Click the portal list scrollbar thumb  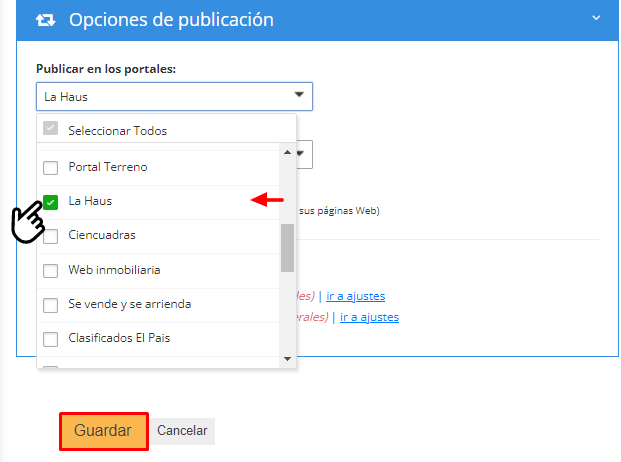click(x=288, y=247)
